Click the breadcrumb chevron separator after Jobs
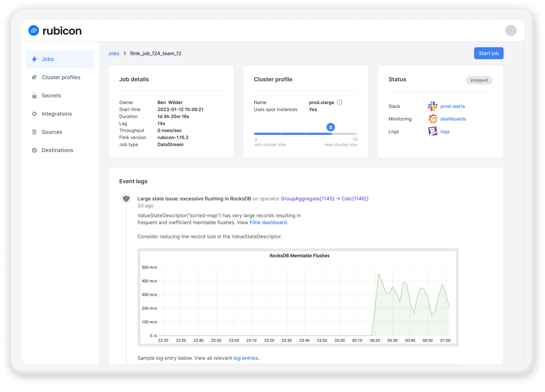Image resolution: width=545 pixels, height=392 pixels. pyautogui.click(x=125, y=53)
